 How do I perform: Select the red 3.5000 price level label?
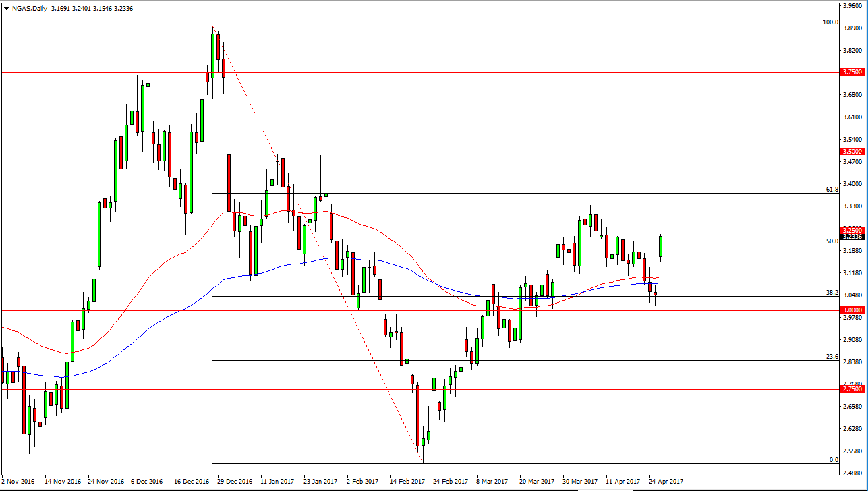pyautogui.click(x=852, y=152)
